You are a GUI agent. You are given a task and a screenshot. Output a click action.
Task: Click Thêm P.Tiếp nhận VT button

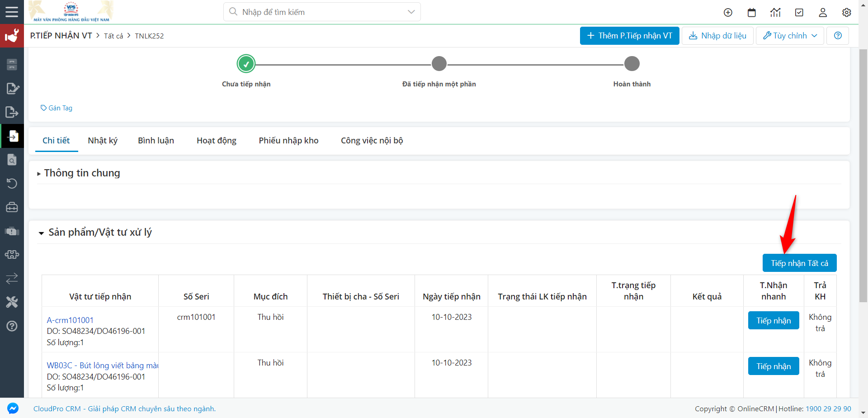629,36
